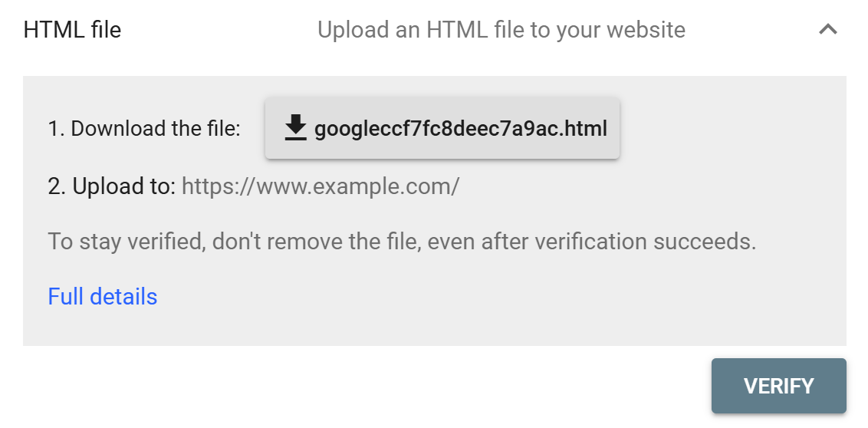
Task: Collapse the HTML file section chevron
Action: 827,30
